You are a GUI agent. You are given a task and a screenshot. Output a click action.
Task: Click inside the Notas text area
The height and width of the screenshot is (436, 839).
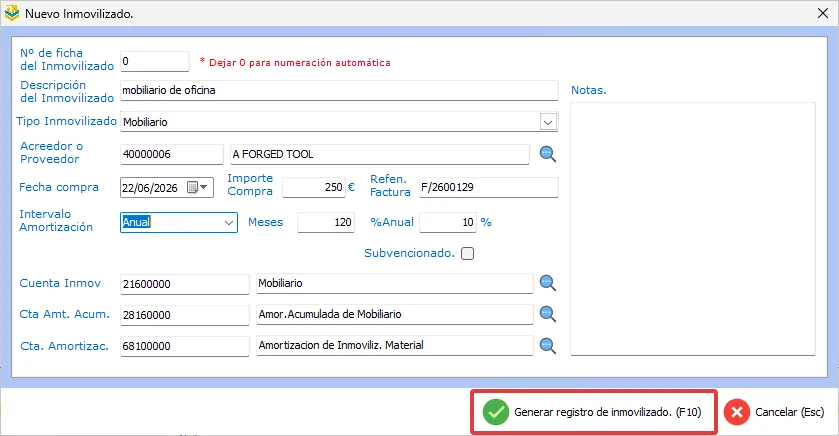(693, 228)
